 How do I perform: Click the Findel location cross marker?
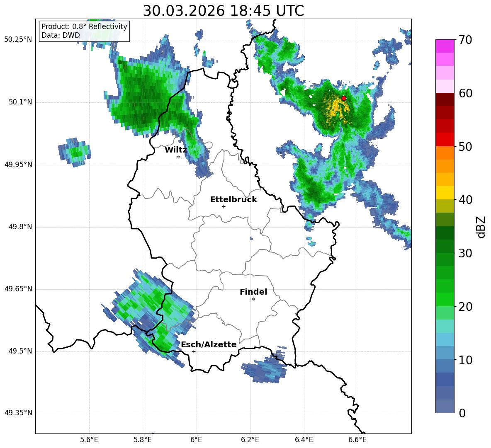point(253,299)
